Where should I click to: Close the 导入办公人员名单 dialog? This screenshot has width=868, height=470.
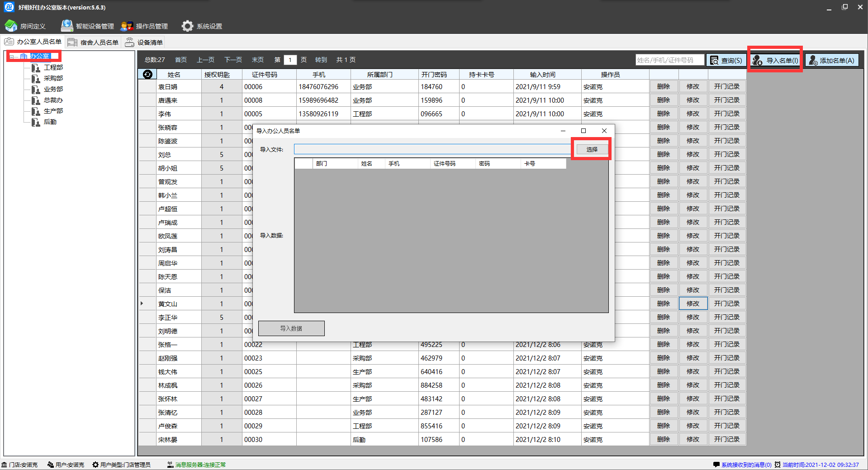[x=604, y=131]
